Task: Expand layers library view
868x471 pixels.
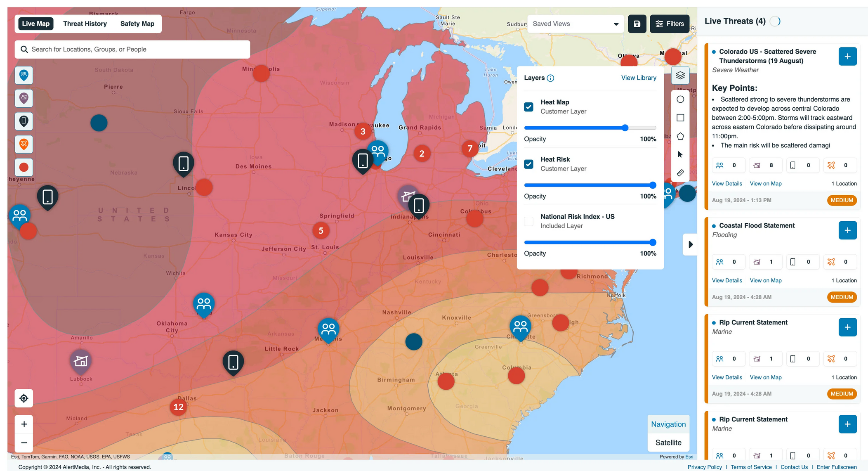Action: click(x=639, y=77)
